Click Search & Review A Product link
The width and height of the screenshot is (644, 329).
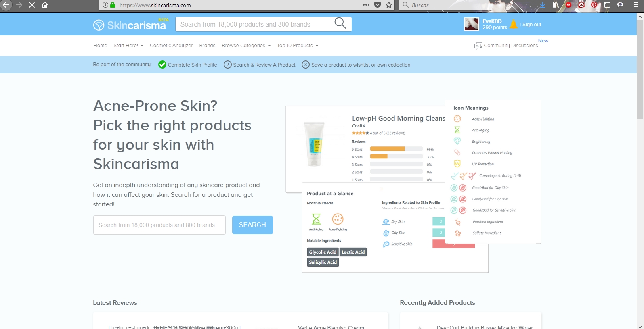[x=264, y=65]
